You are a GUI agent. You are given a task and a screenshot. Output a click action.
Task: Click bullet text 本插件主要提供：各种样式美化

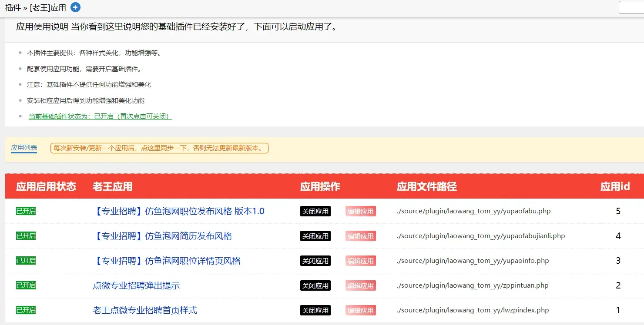coord(94,53)
